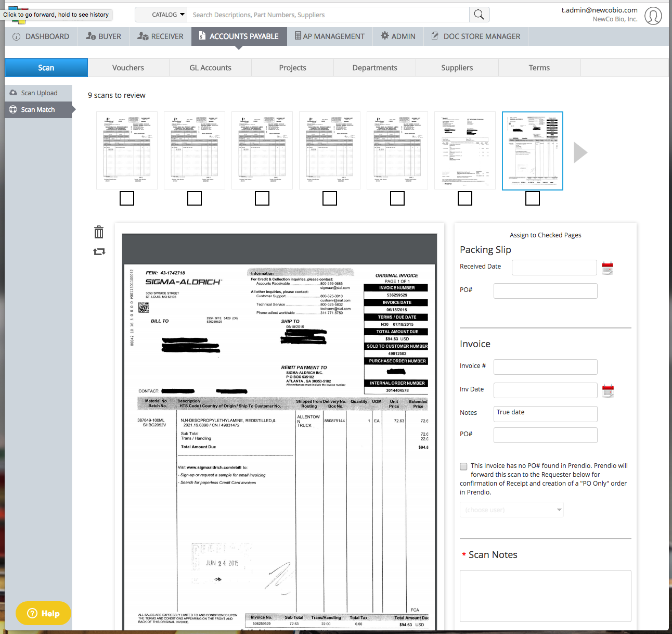Go to the Buyer module
This screenshot has height=634, width=672.
coord(103,36)
